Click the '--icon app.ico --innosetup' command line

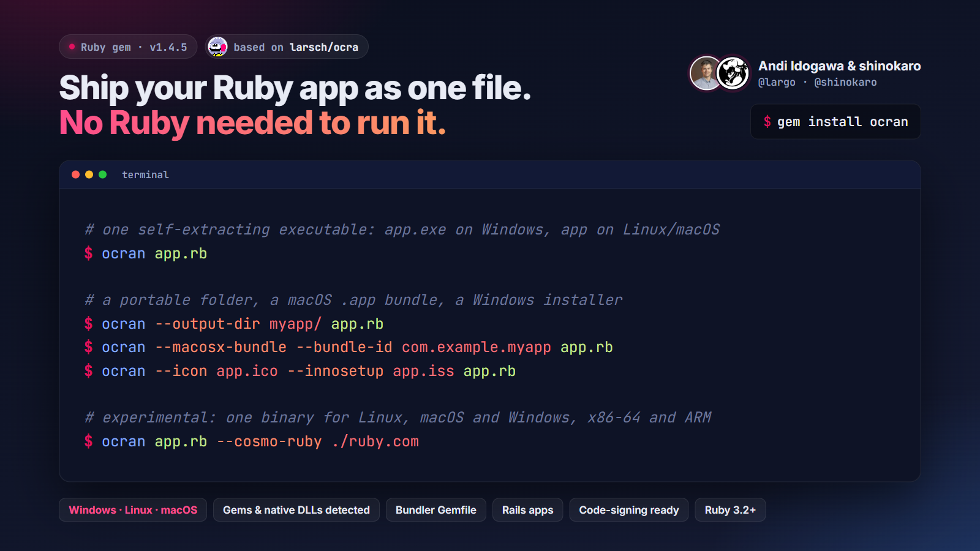coord(300,371)
